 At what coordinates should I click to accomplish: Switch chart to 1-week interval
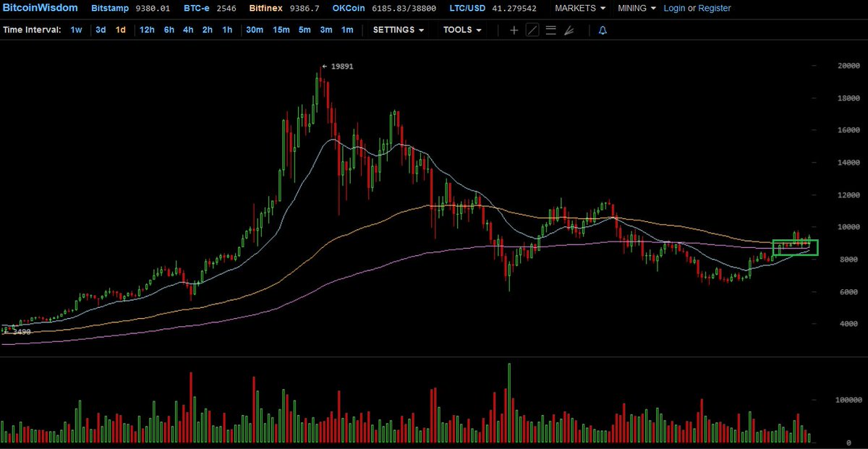point(76,30)
